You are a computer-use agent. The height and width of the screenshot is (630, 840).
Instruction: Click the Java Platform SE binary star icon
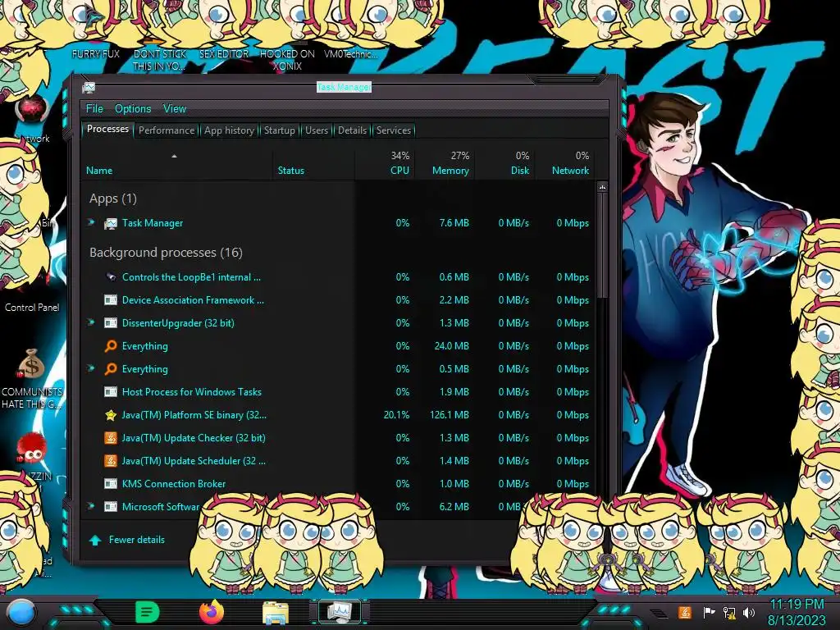click(111, 415)
